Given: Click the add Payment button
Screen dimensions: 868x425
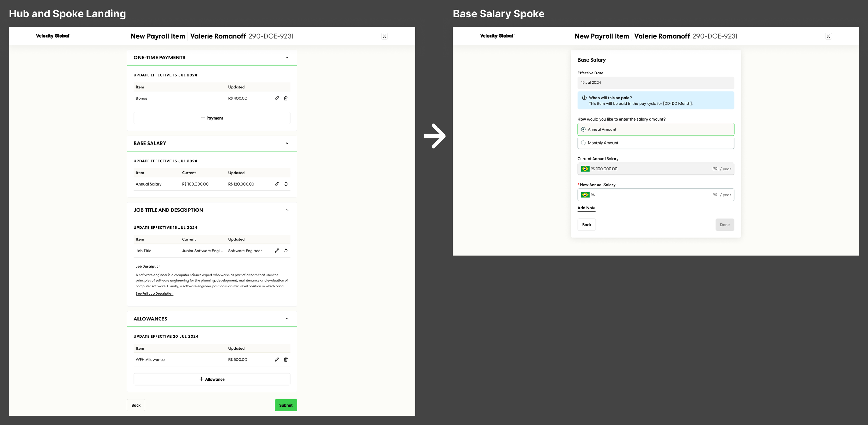Looking at the screenshot, I should [212, 118].
